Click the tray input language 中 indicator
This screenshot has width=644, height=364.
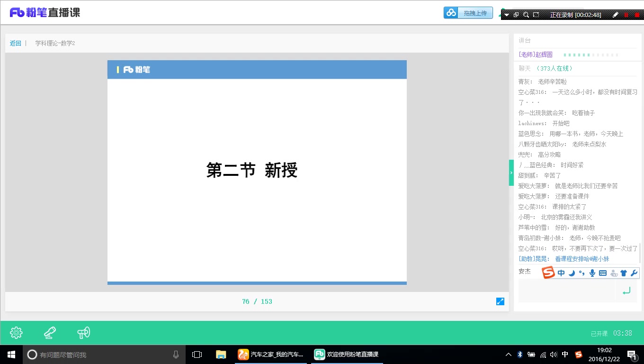[x=565, y=355]
